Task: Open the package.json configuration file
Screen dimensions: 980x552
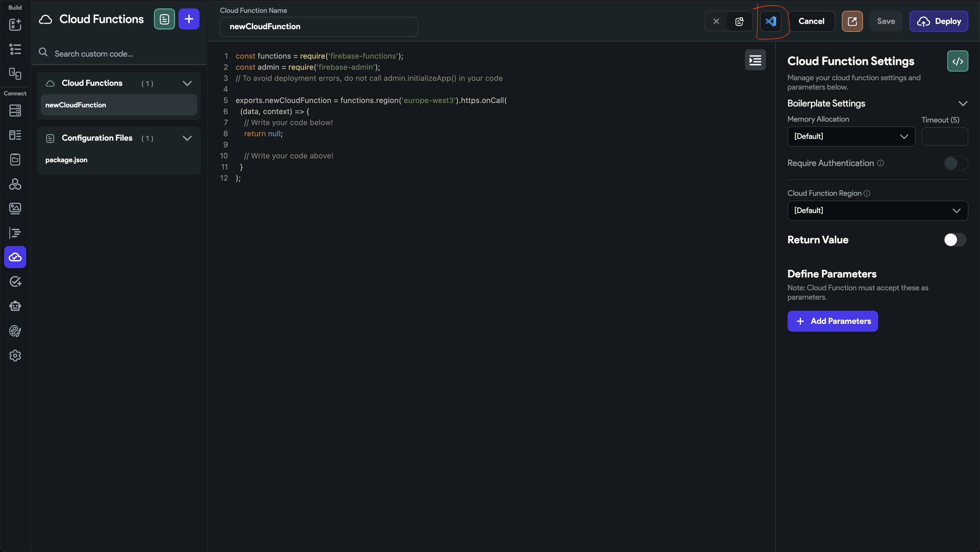Action: (66, 160)
